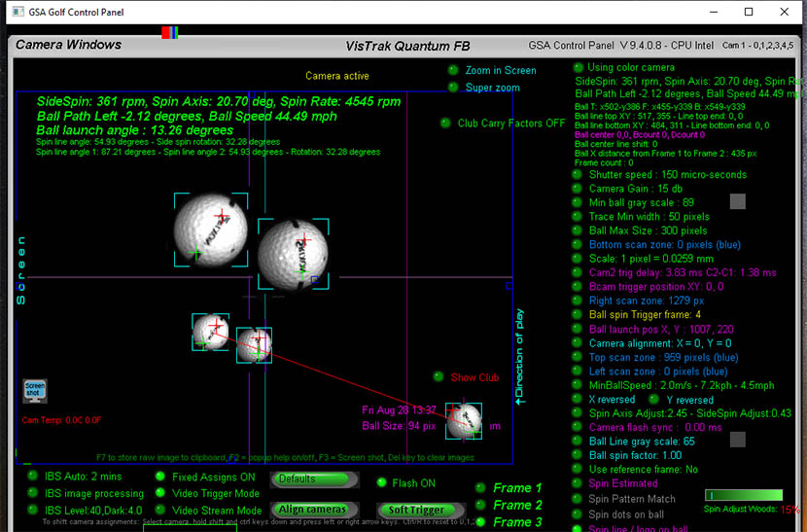Click Ball Line gray scale 65 LED
This screenshot has width=807, height=532.
[x=578, y=442]
